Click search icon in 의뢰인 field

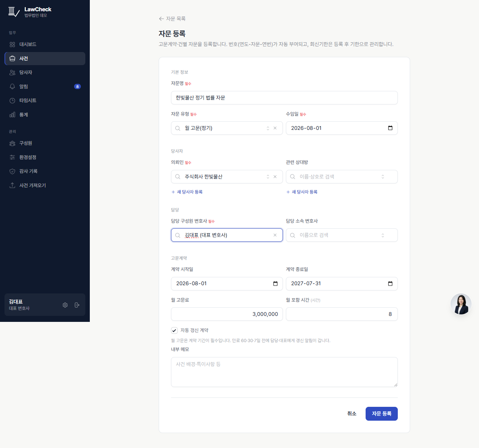(x=178, y=177)
